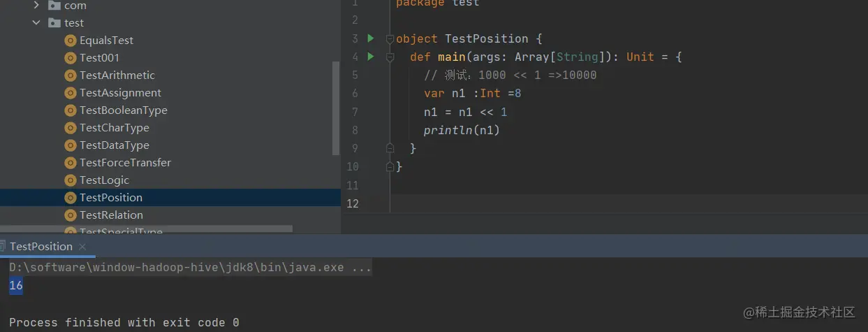Viewport: 868px width, 332px height.
Task: Click the println(n1) statement
Action: [462, 130]
